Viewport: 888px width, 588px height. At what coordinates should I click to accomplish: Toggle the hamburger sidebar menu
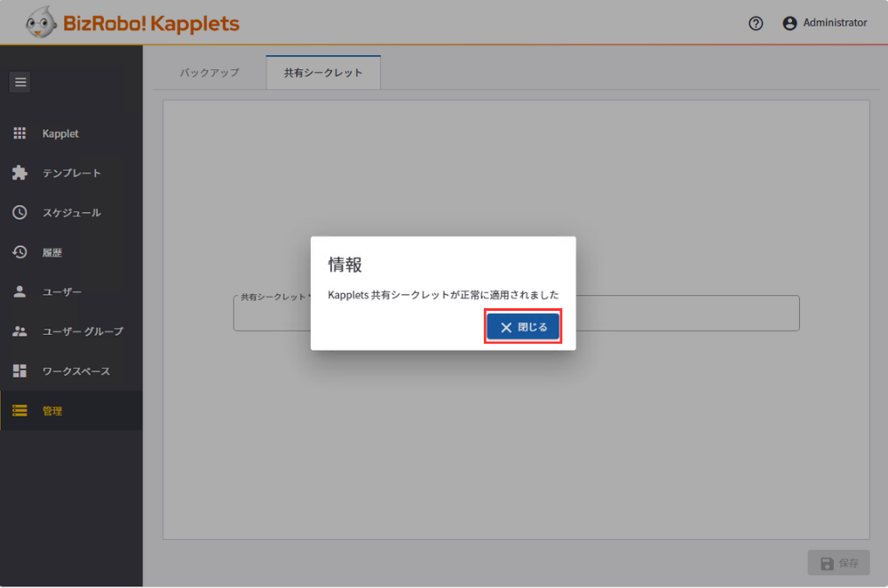pyautogui.click(x=20, y=82)
